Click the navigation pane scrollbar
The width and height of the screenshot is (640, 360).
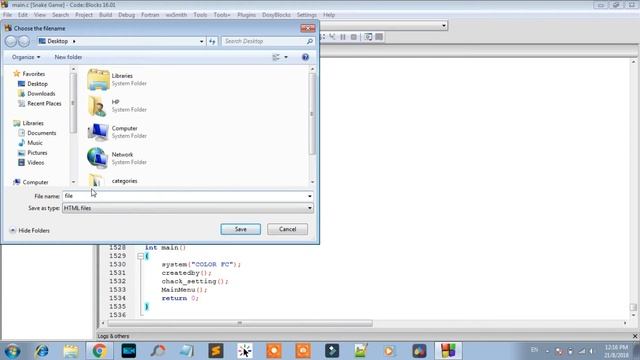pyautogui.click(x=73, y=103)
